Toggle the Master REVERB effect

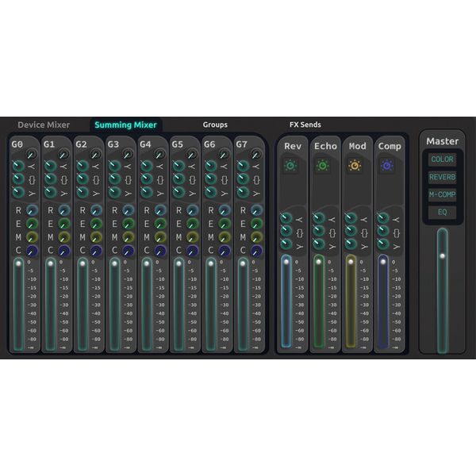(442, 177)
